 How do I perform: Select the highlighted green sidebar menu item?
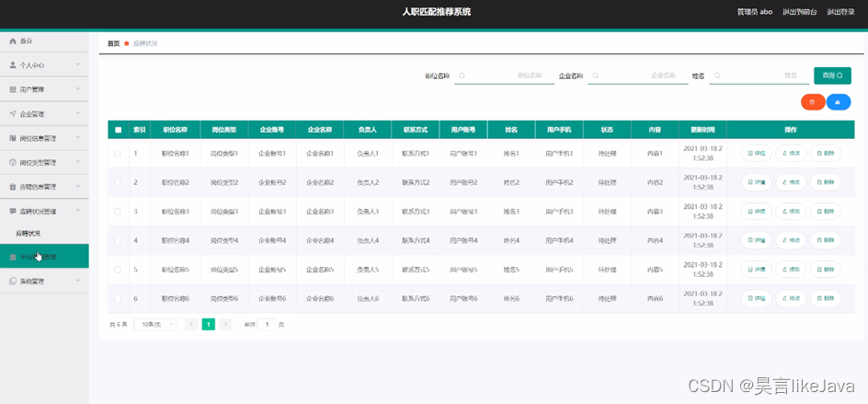[44, 257]
